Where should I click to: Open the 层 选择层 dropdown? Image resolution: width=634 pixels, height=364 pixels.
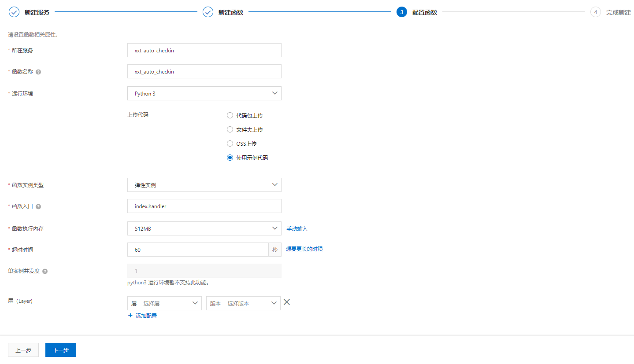164,303
